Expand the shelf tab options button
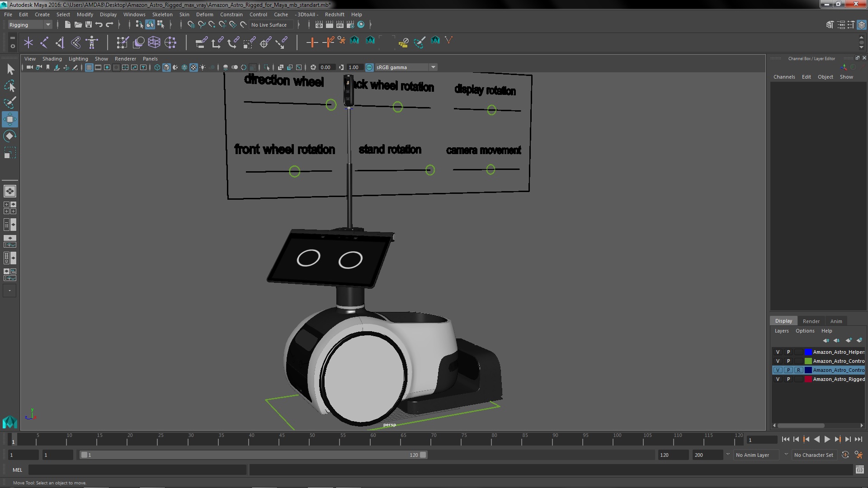The image size is (868, 488). [13, 38]
